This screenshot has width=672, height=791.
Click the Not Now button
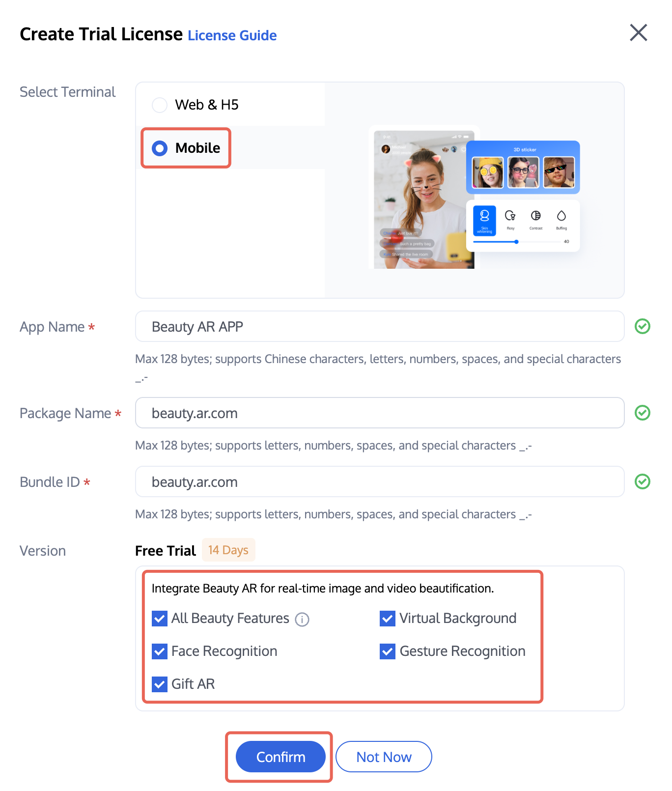(x=384, y=757)
